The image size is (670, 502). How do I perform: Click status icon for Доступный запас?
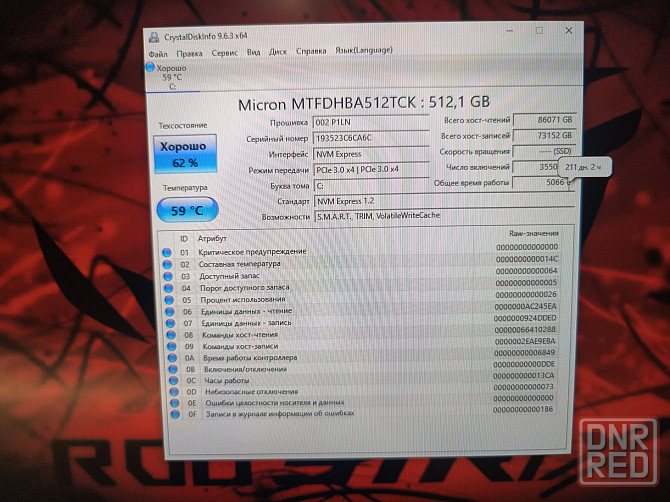[168, 276]
